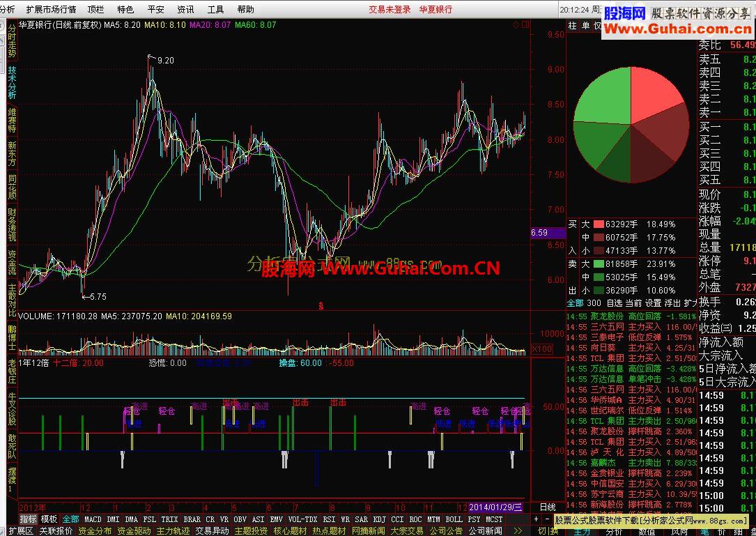
Task: Open 设置 in the monitor list bar
Action: 654,303
